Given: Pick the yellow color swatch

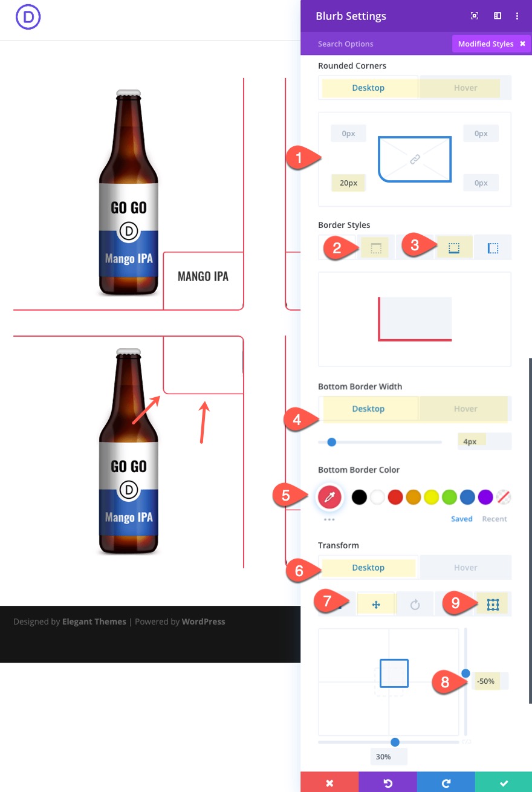Looking at the screenshot, I should (431, 498).
